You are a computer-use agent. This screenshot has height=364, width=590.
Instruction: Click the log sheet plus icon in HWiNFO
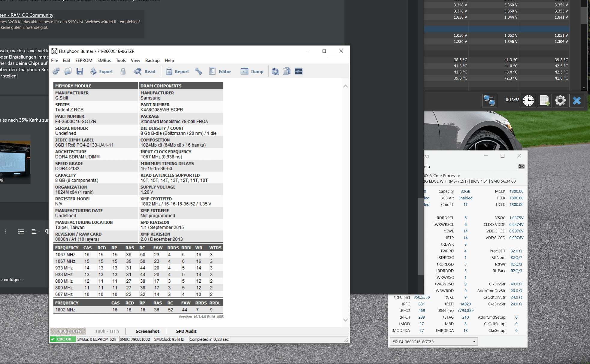(544, 100)
